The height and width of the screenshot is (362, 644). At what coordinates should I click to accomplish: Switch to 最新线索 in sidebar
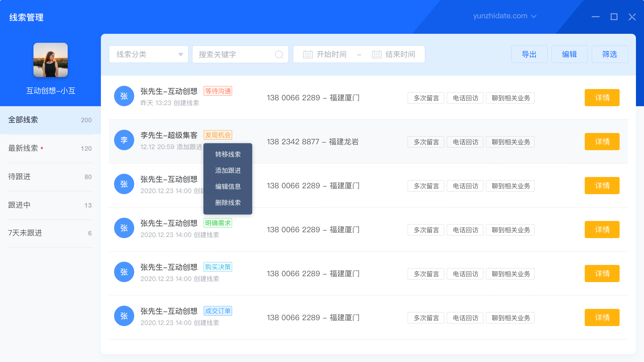pos(50,148)
